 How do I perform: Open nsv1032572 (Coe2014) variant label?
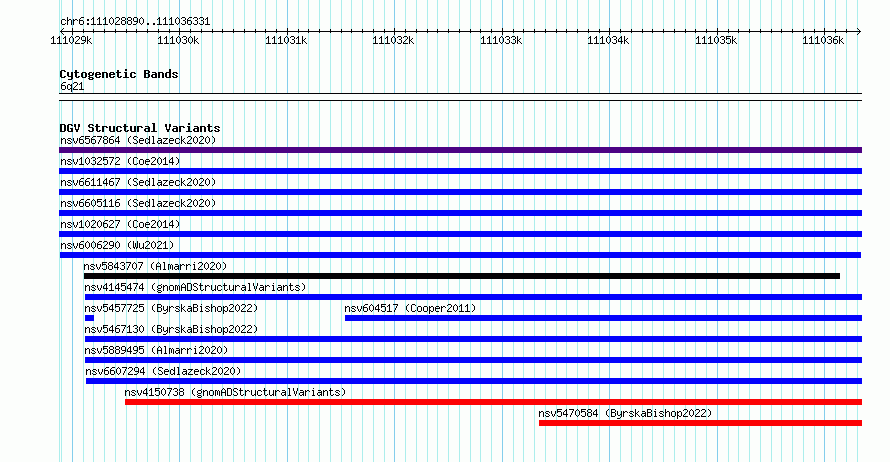pyautogui.click(x=120, y=161)
